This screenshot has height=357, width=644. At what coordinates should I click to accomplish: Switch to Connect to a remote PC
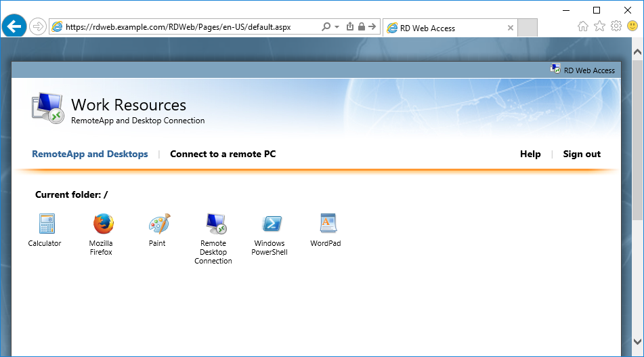coord(223,154)
